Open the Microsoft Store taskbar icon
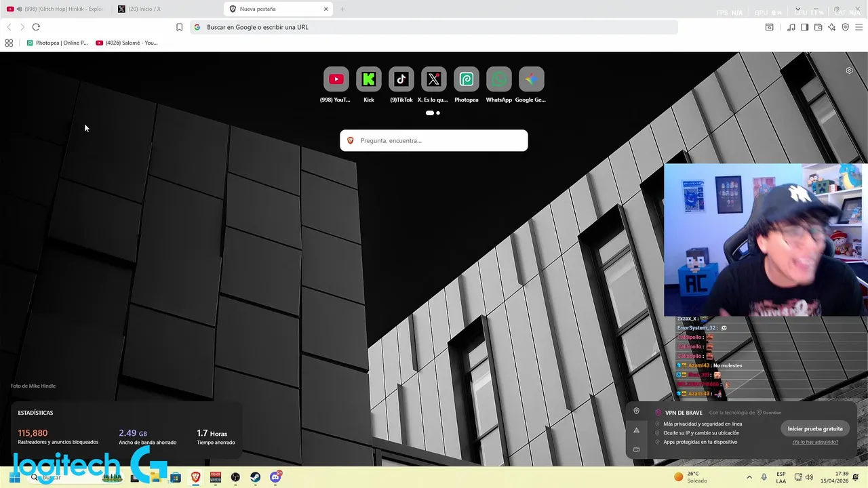 [176, 477]
